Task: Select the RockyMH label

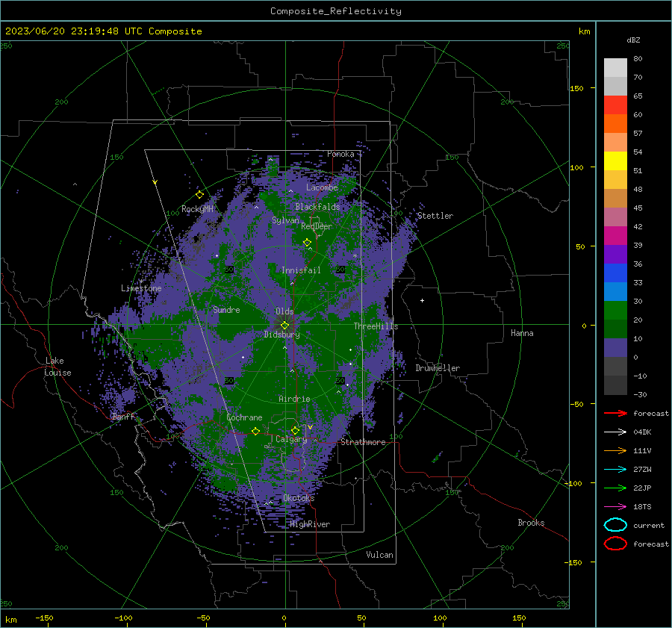Action: pos(197,209)
